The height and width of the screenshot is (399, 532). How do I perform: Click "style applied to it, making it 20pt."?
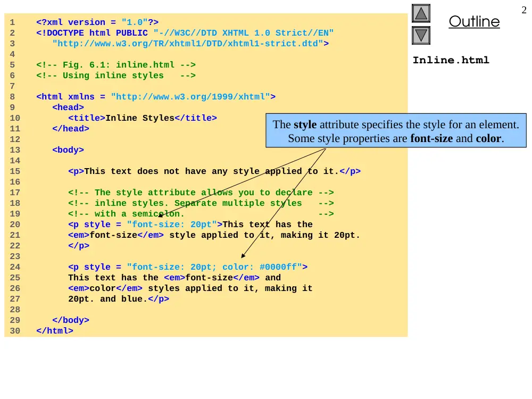point(264,235)
